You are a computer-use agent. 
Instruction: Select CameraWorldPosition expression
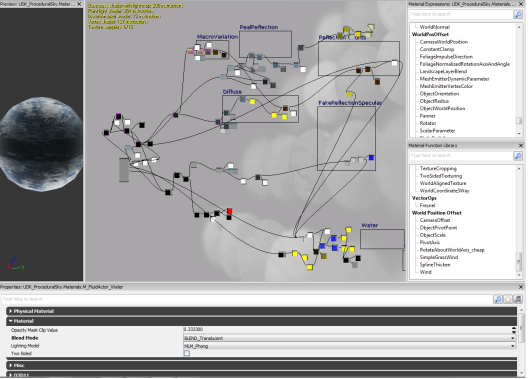[444, 42]
